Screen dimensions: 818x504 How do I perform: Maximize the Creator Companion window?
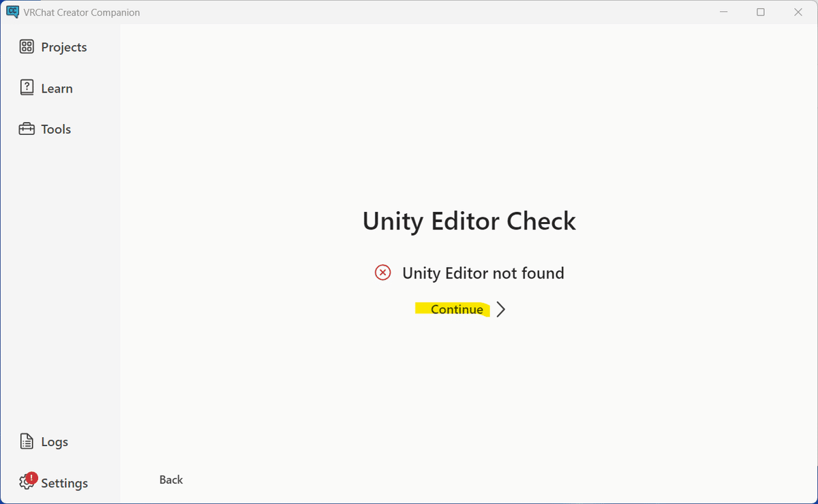[761, 12]
